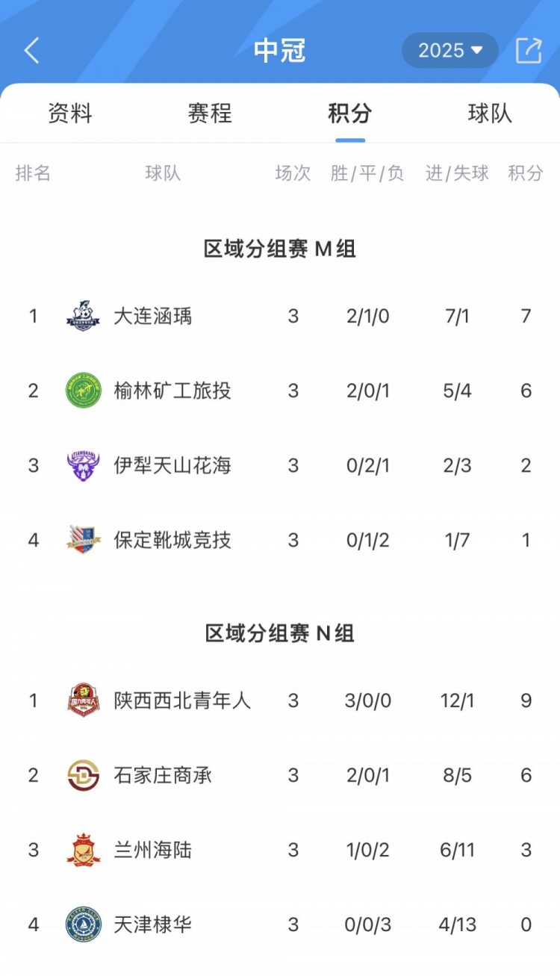Tap the 大连涵瑀 team logo
Image resolution: width=560 pixels, height=976 pixels.
[83, 316]
